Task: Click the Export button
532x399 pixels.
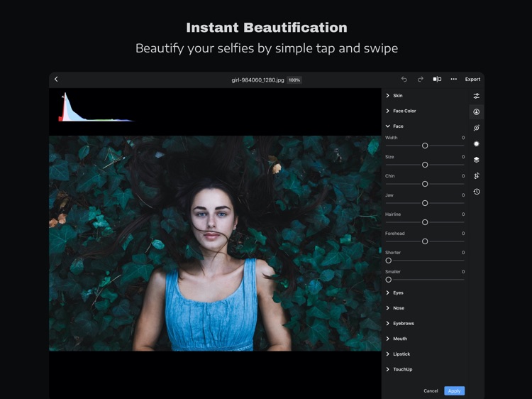Action: tap(472, 79)
